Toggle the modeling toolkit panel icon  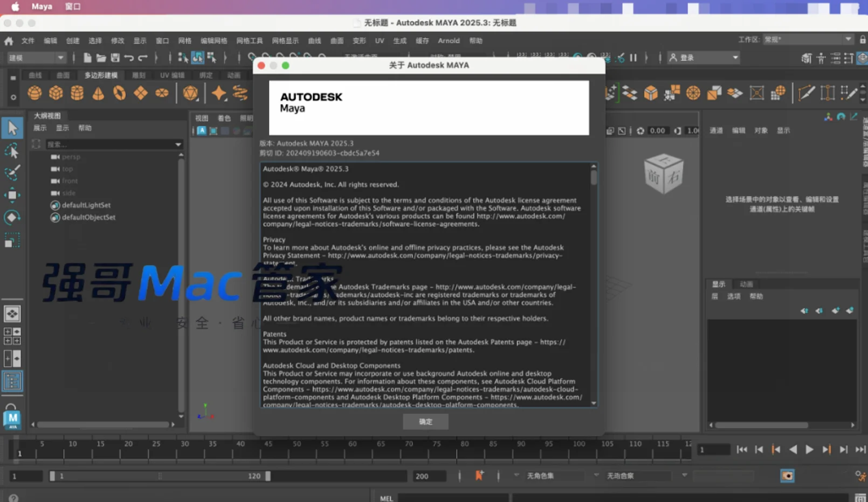click(807, 58)
